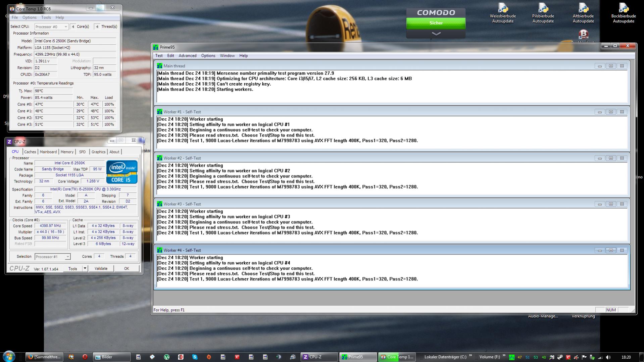
Task: Switch to the About tab in CPU-Z
Action: click(x=114, y=152)
